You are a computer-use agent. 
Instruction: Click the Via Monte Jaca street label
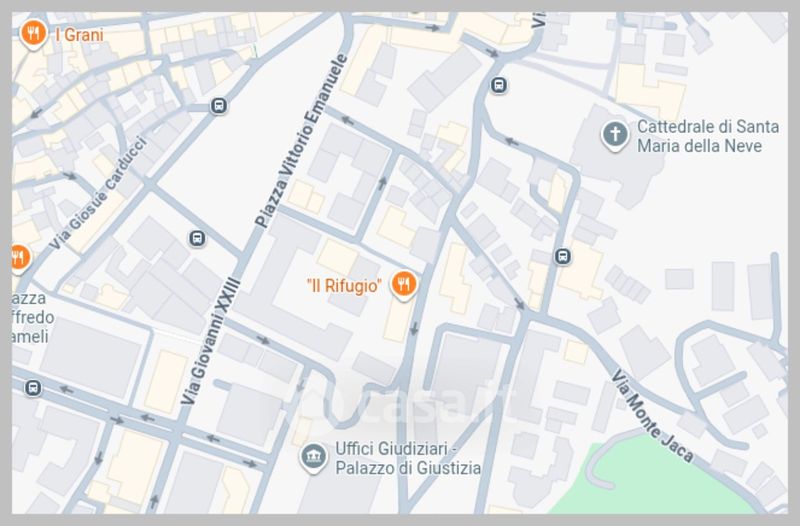652,416
